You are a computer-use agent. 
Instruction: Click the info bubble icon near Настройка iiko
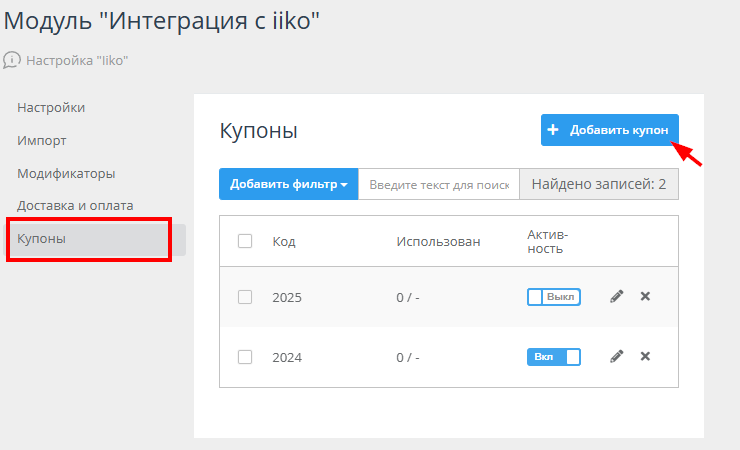point(12,60)
